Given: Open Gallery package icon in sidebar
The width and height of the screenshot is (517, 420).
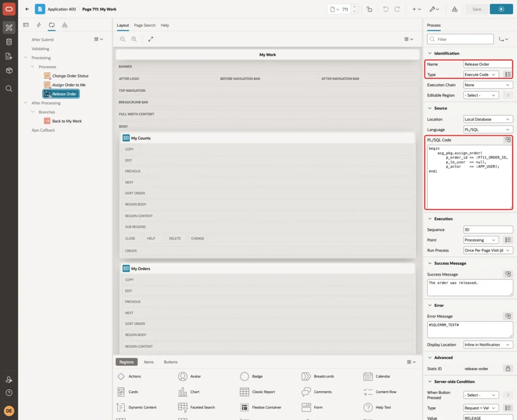Looking at the screenshot, I should [x=9, y=70].
